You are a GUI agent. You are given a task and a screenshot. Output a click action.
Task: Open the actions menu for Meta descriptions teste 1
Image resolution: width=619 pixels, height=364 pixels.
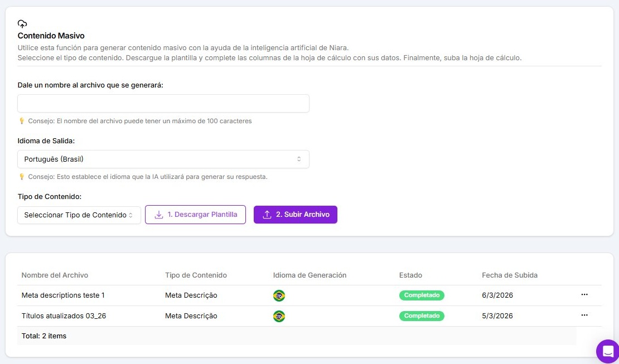coord(584,295)
